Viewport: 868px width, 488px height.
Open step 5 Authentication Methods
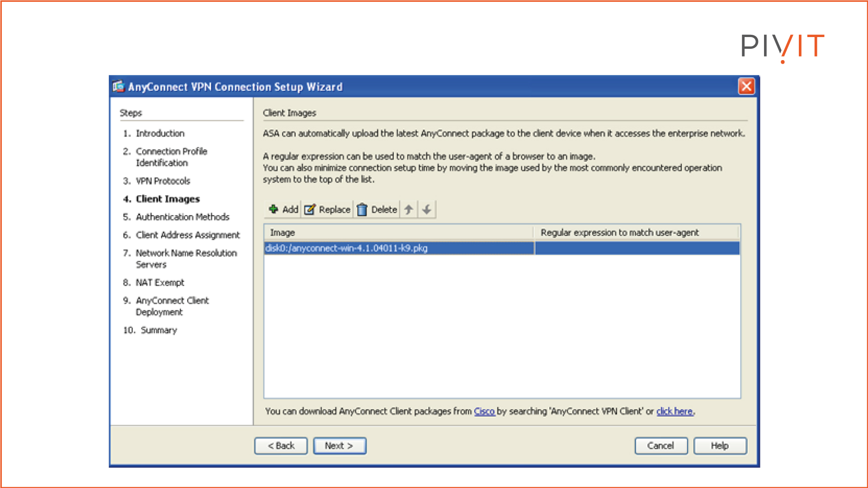(182, 217)
